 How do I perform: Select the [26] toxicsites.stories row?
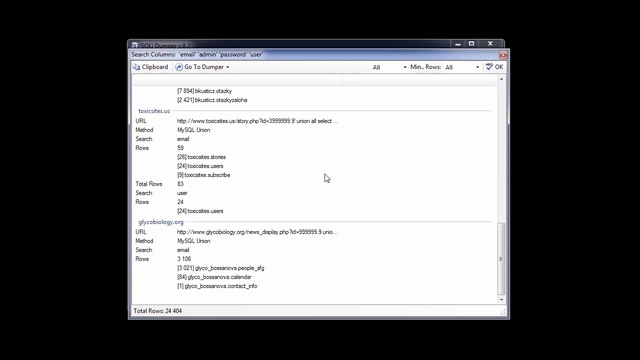click(201, 157)
